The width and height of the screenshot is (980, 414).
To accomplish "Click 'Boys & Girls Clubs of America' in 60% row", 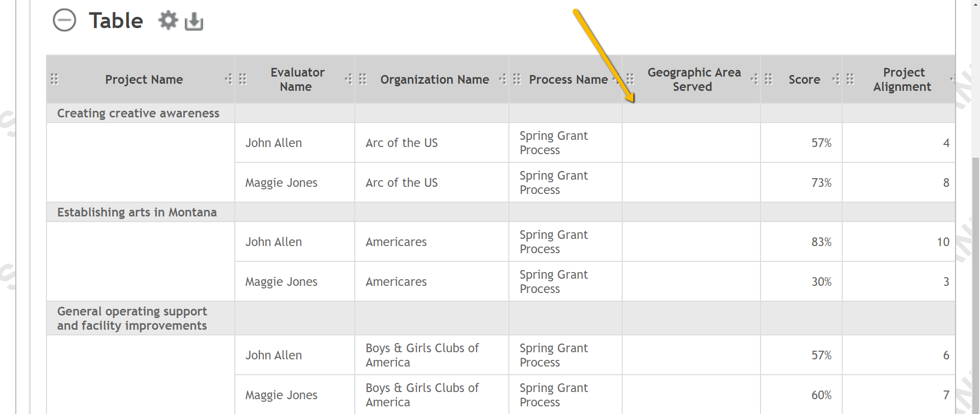I will point(422,395).
